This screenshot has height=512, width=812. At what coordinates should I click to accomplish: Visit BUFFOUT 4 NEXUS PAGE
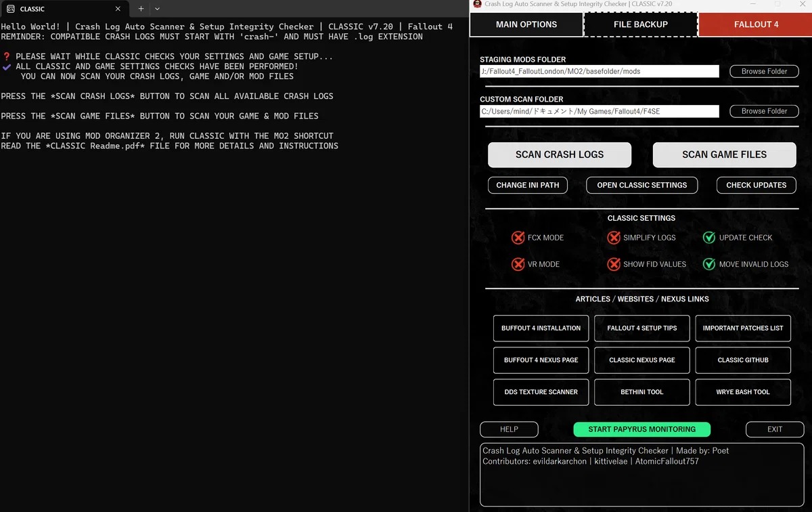pos(541,360)
